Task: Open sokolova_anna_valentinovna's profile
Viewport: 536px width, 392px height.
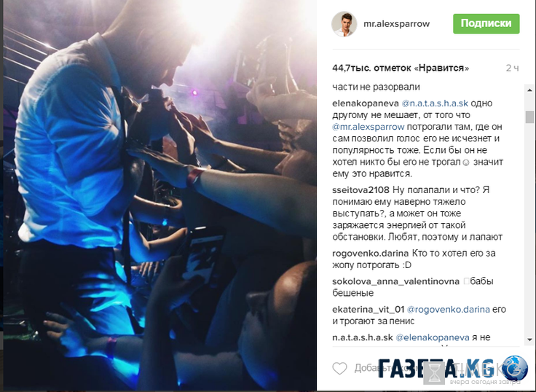Action: 395,281
